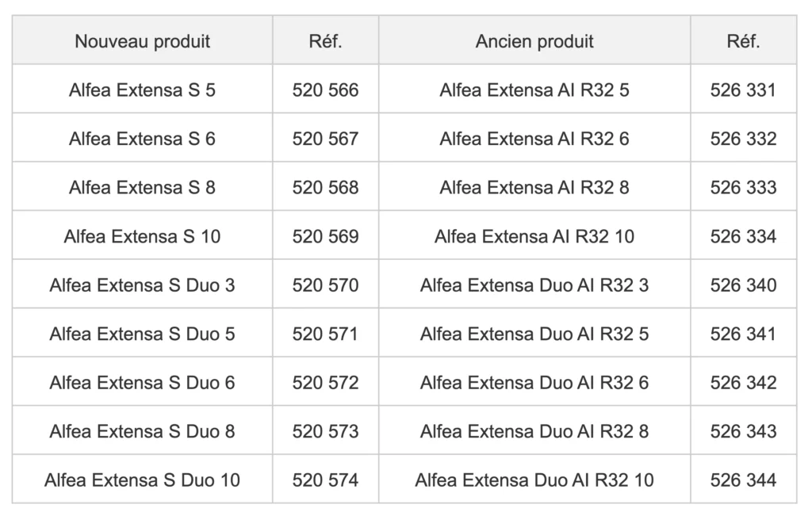Select reference number 526 332
812x516 pixels.
(743, 139)
